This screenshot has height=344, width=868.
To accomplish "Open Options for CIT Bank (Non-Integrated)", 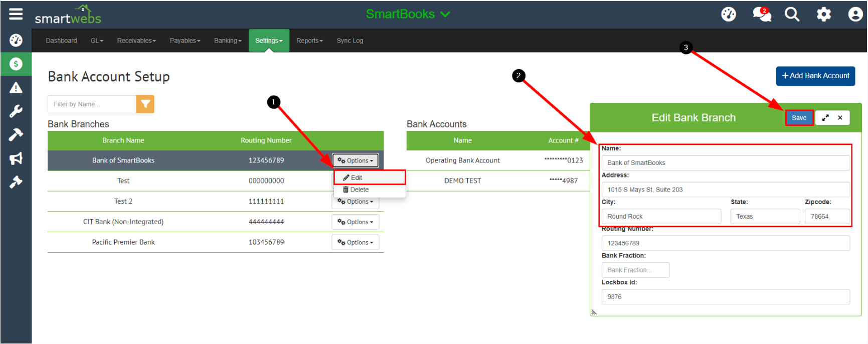I will tap(355, 222).
